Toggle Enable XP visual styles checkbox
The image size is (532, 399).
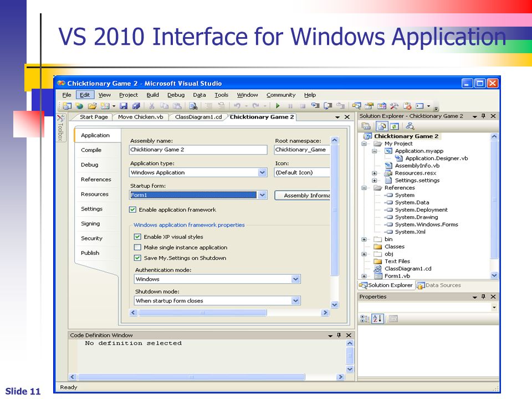pos(137,237)
